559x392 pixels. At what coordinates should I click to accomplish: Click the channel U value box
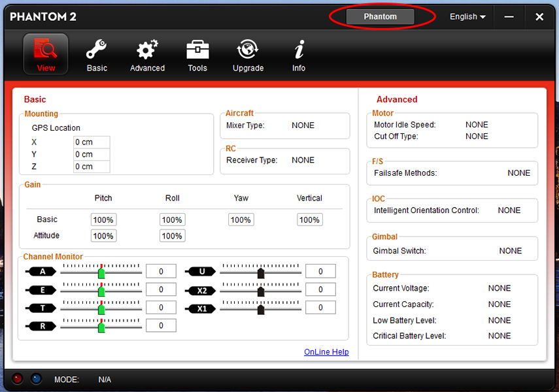[x=320, y=271]
